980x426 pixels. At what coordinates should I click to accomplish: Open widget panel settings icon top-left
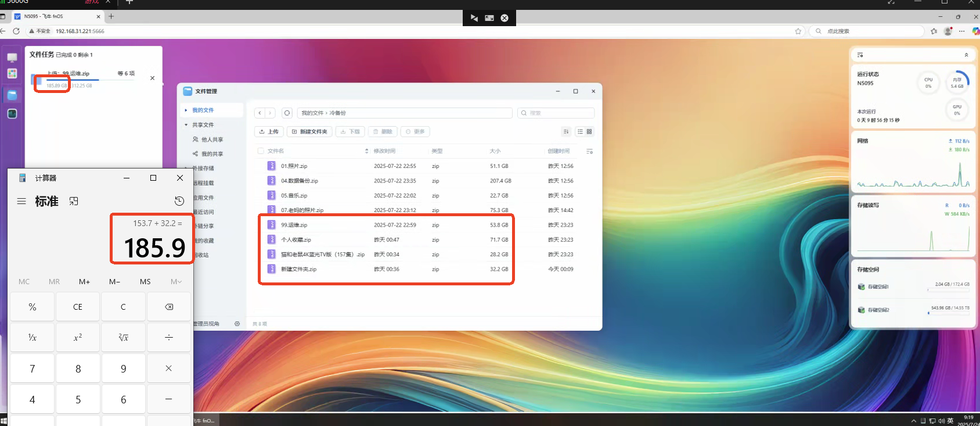click(x=860, y=55)
